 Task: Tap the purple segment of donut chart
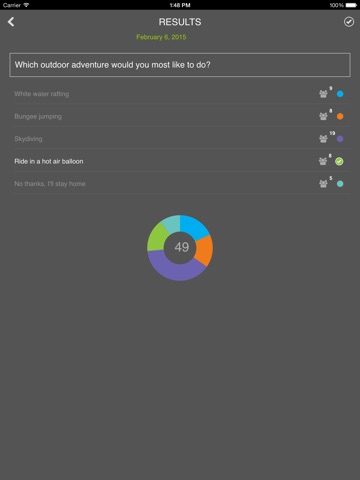point(175,269)
